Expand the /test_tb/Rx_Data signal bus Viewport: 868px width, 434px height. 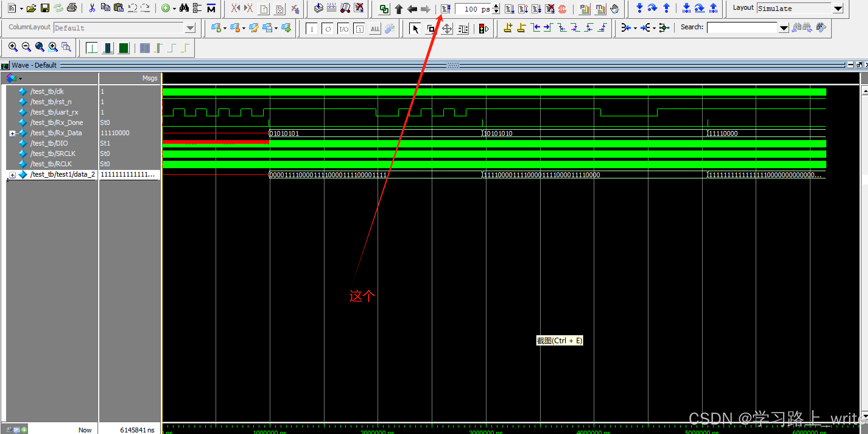coord(12,133)
